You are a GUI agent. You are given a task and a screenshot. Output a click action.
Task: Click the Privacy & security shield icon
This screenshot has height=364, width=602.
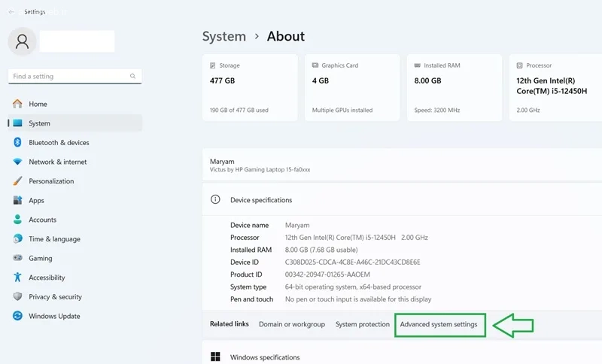[x=17, y=296]
